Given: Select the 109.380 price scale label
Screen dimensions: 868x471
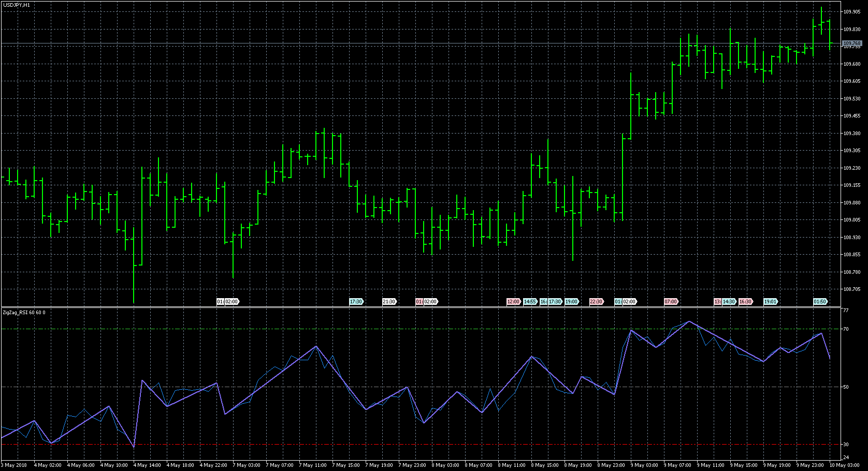Looking at the screenshot, I should tap(852, 134).
